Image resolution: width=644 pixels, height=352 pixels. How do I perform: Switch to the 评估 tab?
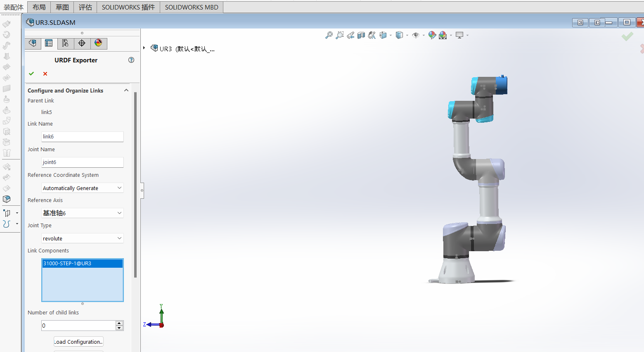(85, 7)
